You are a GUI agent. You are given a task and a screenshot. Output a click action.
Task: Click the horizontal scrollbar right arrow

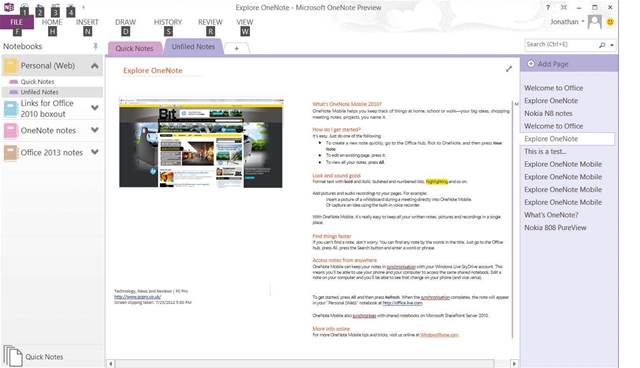click(x=514, y=364)
